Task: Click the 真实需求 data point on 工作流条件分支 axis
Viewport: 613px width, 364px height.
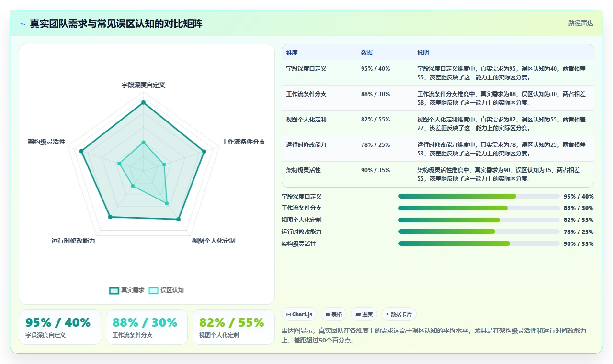Action: [204, 151]
